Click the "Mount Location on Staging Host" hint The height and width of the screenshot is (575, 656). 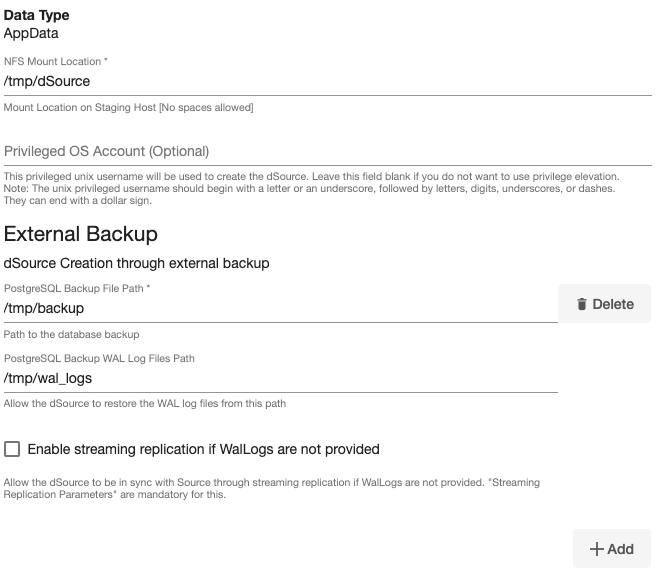click(x=128, y=107)
